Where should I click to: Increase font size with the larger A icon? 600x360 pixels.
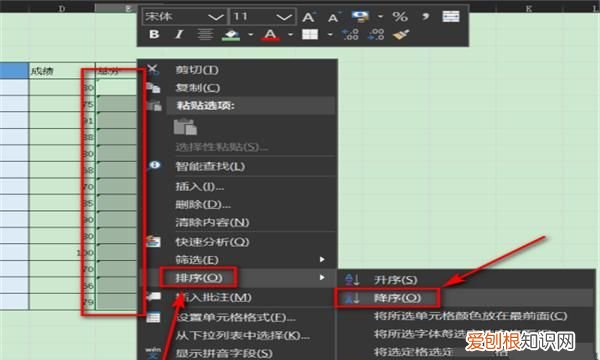point(308,17)
